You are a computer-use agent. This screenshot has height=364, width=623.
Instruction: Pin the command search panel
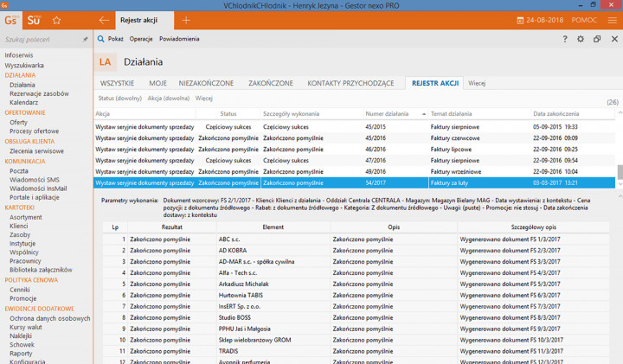coord(85,40)
